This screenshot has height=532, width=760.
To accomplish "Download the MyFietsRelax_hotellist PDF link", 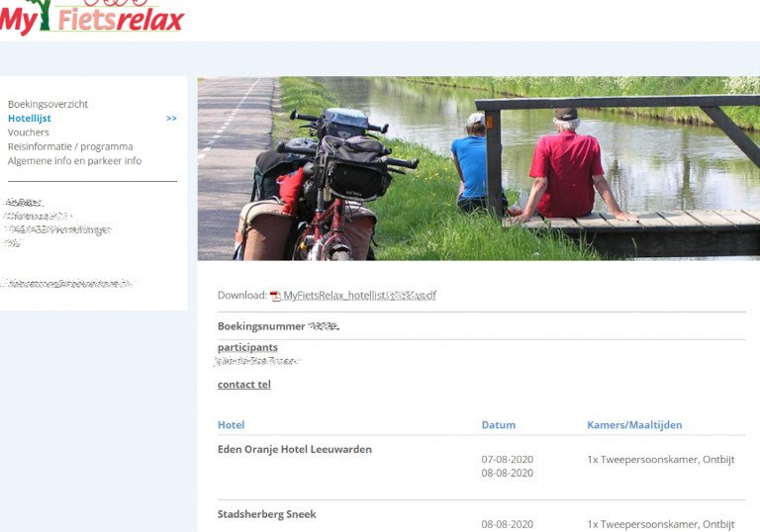I will pos(359,295).
